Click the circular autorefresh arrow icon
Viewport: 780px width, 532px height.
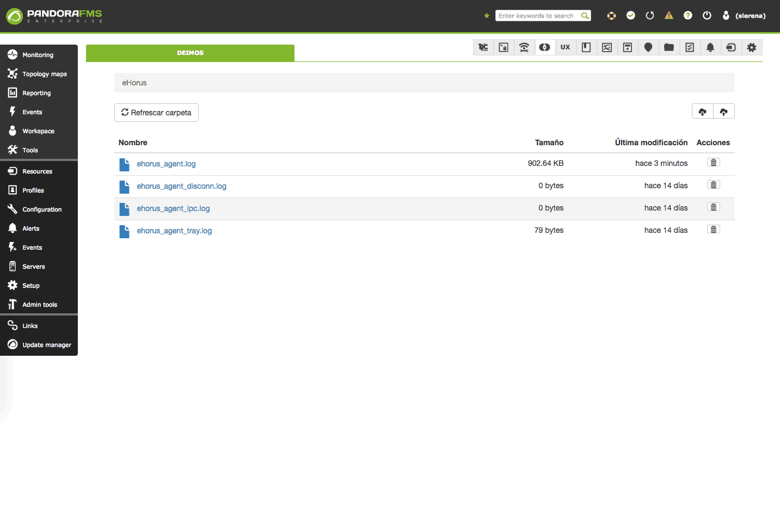(650, 16)
